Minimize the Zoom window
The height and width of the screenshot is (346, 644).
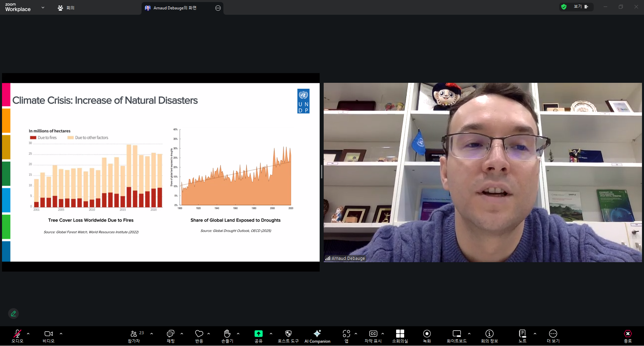(605, 7)
